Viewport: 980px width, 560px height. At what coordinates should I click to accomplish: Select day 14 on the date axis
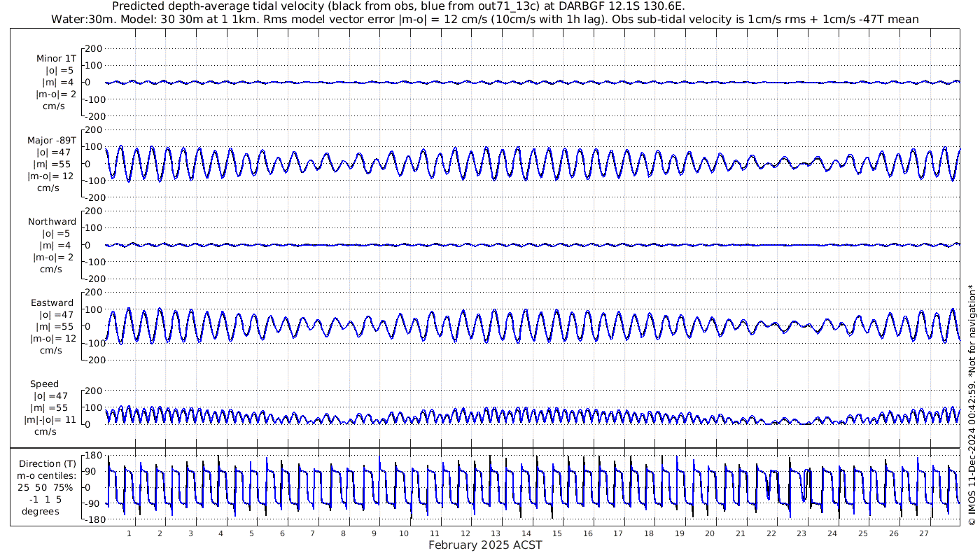(x=526, y=533)
